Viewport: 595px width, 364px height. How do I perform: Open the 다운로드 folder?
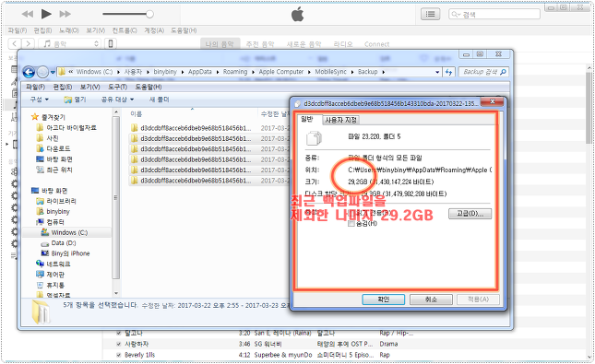pos(54,148)
